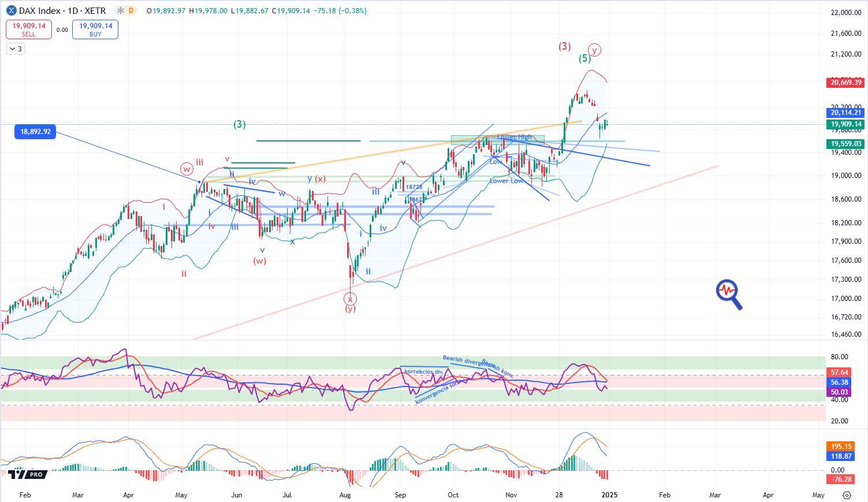Click the DAX symbol logo icon
This screenshot has width=868, height=502.
[x=12, y=10]
